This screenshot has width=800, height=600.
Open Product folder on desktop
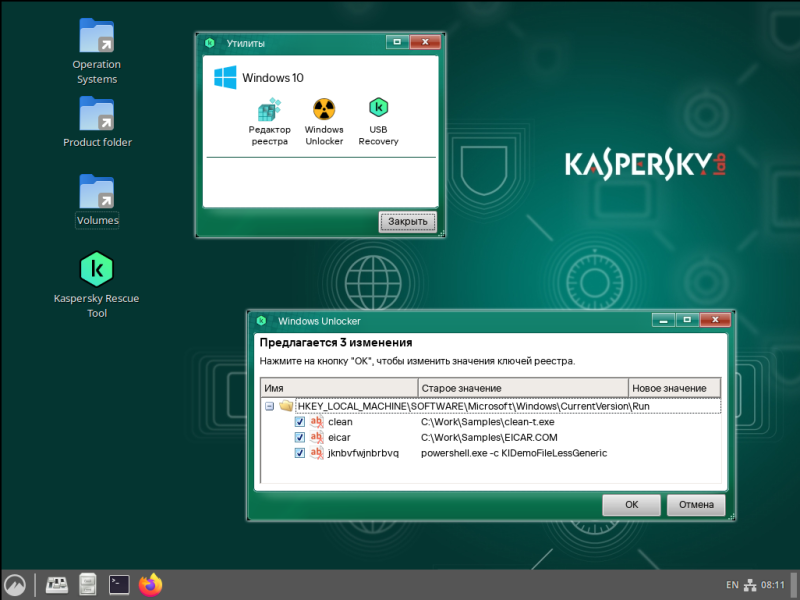(x=97, y=122)
